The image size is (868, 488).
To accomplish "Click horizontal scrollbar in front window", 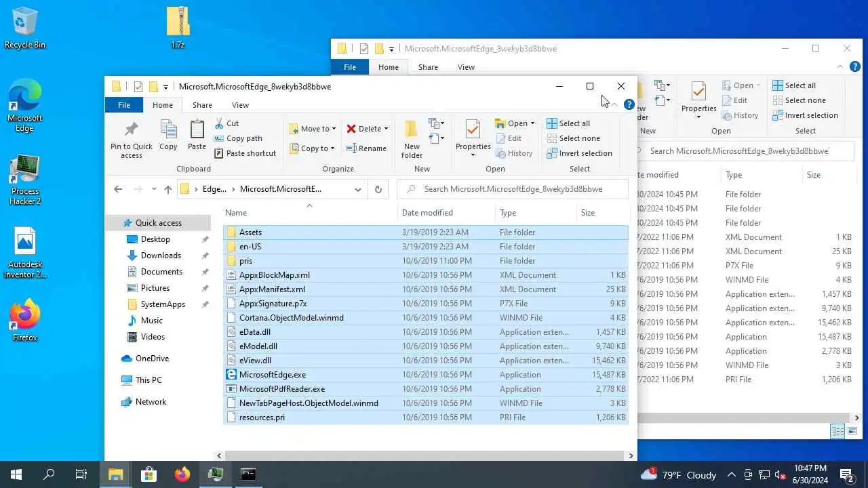I will [425, 455].
